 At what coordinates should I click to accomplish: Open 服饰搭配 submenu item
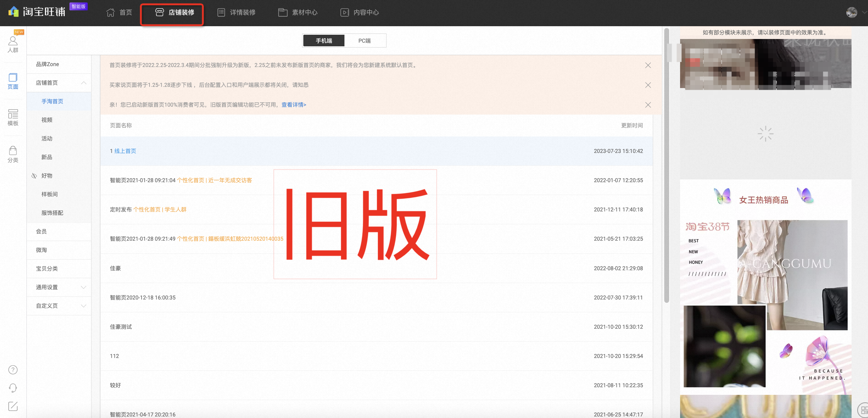59,213
